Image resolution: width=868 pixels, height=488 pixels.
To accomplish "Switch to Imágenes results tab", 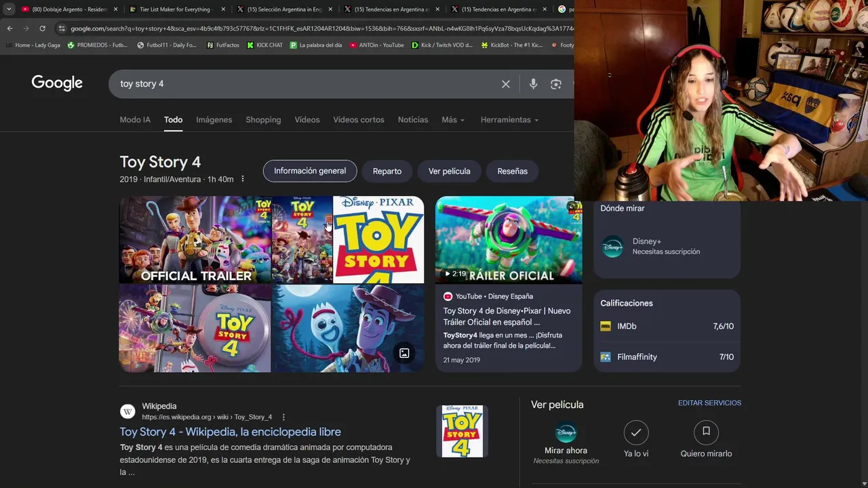I will (x=214, y=120).
